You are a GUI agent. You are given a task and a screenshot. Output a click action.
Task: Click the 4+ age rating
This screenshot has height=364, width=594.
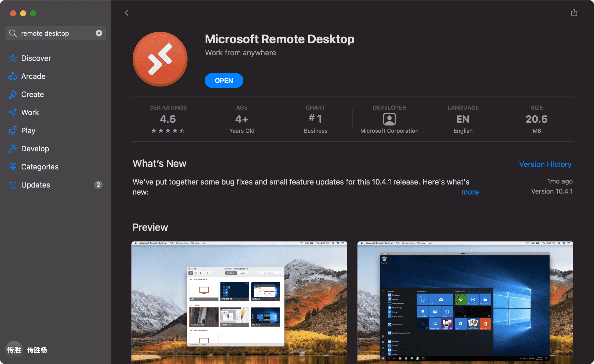tap(242, 119)
